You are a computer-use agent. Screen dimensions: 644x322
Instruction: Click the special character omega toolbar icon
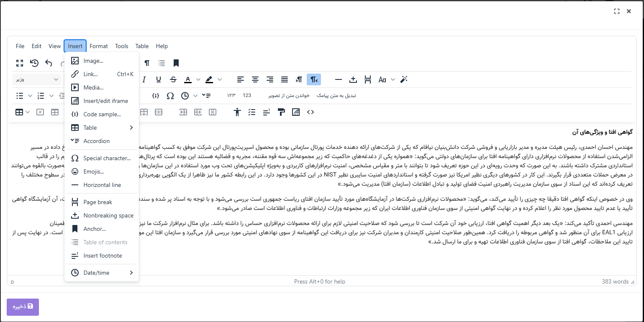tap(170, 96)
